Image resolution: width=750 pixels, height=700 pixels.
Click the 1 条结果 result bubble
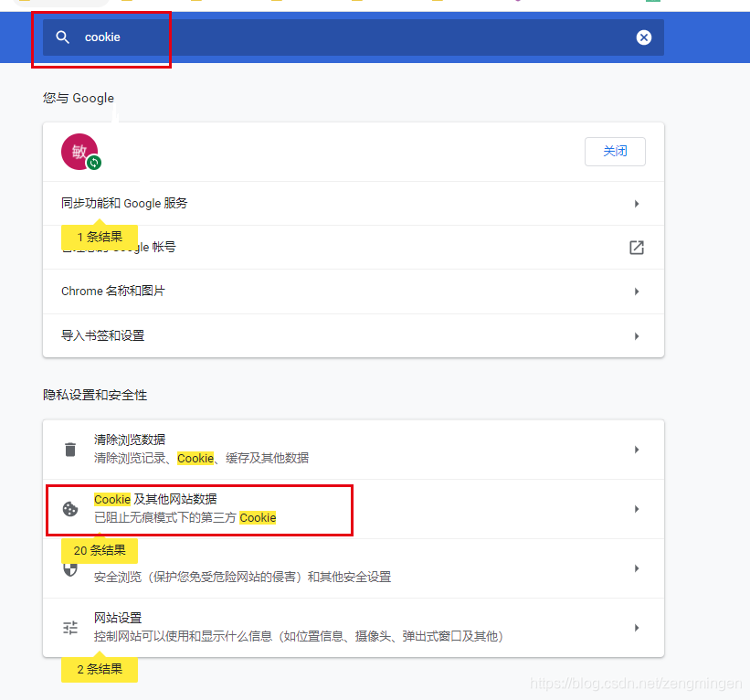[100, 237]
